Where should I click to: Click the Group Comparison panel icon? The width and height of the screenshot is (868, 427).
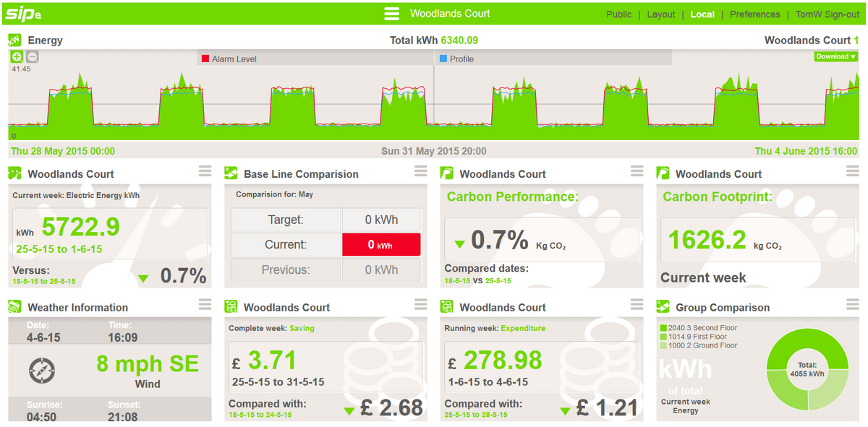click(x=663, y=306)
